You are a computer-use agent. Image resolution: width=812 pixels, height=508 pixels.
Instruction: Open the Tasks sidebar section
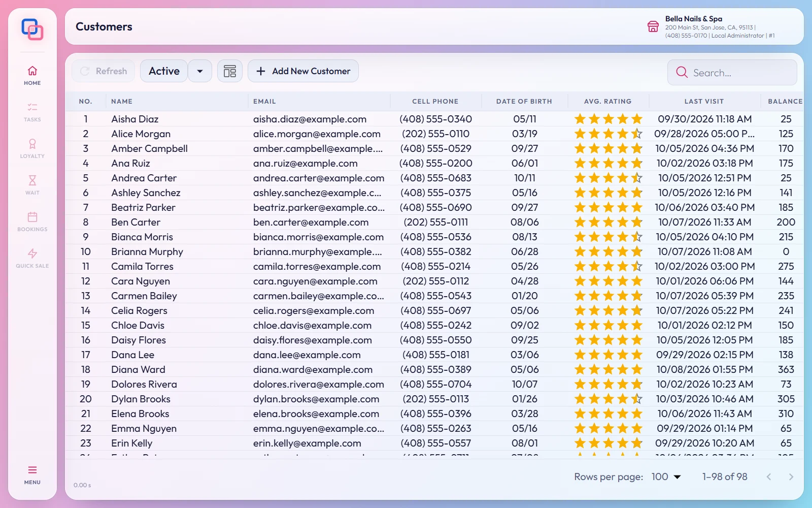click(32, 112)
